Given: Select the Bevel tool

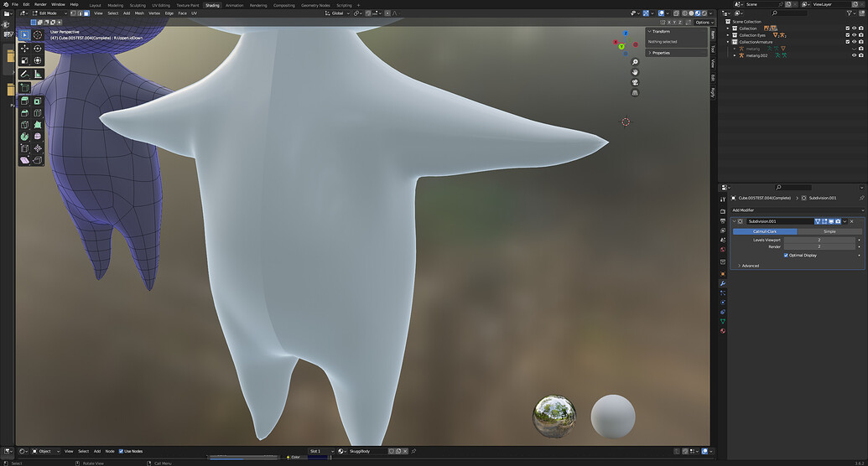Looking at the screenshot, I should pos(24,113).
